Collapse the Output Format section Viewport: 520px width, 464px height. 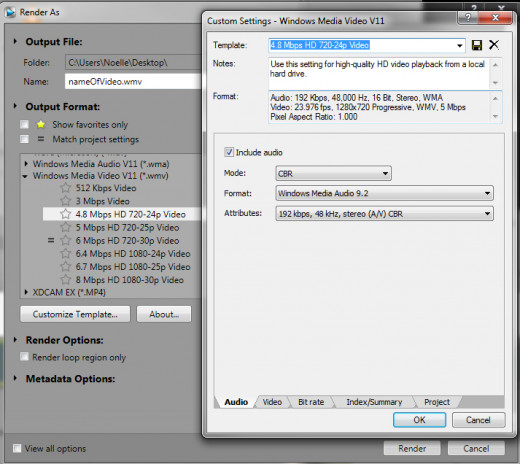click(15, 106)
